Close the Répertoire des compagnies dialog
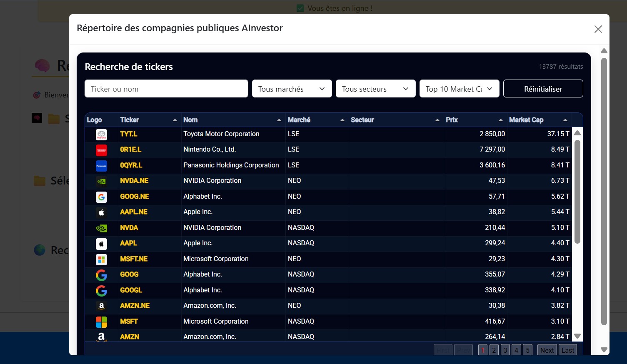627x364 pixels. click(x=598, y=29)
